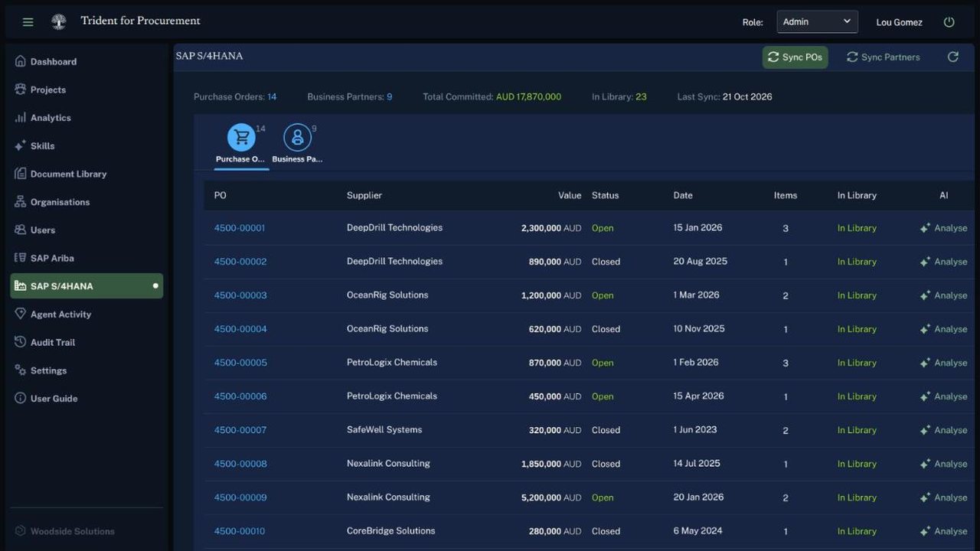This screenshot has height=551, width=980.
Task: Click In Library for PO 4500-00007
Action: coord(857,430)
